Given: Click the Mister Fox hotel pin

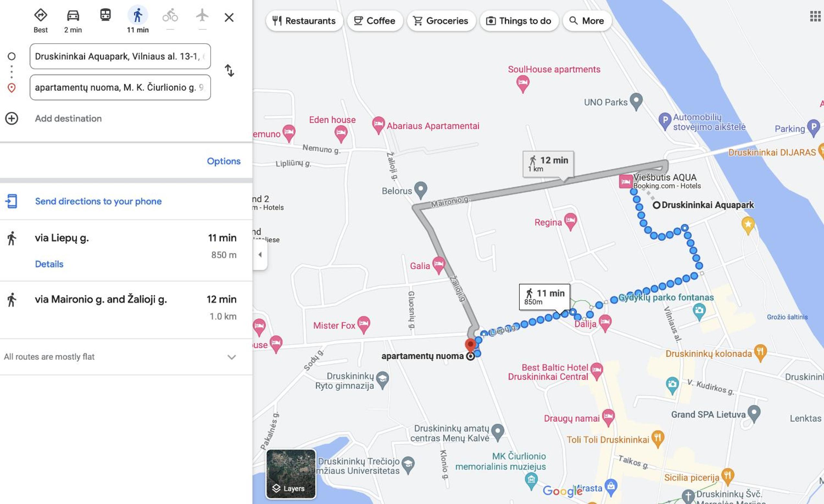Looking at the screenshot, I should coord(363,324).
